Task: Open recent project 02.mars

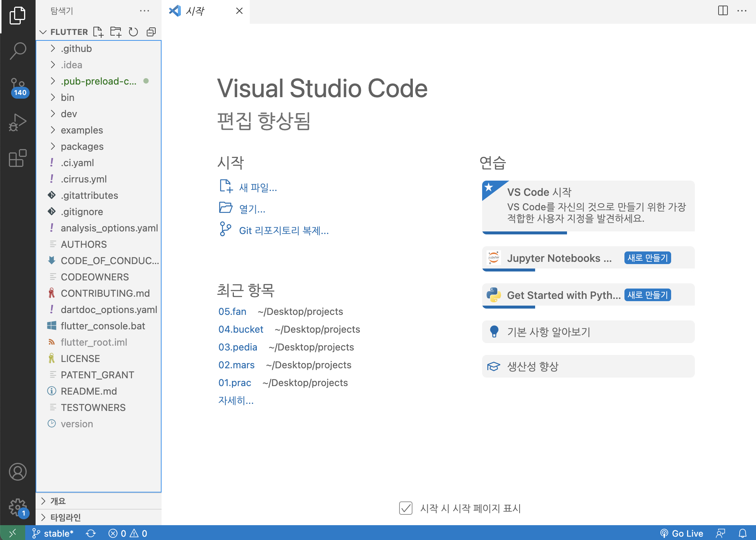Action: click(x=236, y=365)
